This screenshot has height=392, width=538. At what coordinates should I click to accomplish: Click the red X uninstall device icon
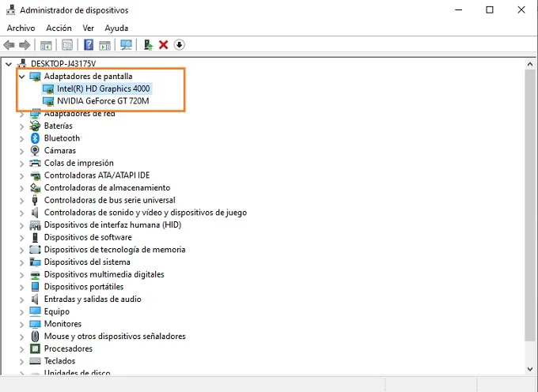click(x=164, y=45)
